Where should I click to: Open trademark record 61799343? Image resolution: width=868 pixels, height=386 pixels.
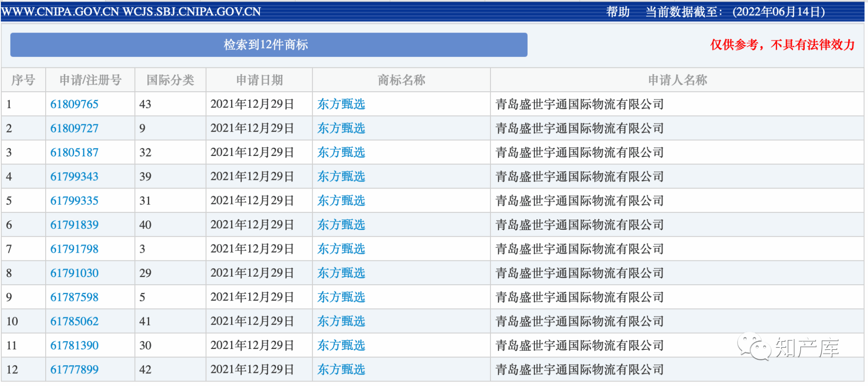74,177
